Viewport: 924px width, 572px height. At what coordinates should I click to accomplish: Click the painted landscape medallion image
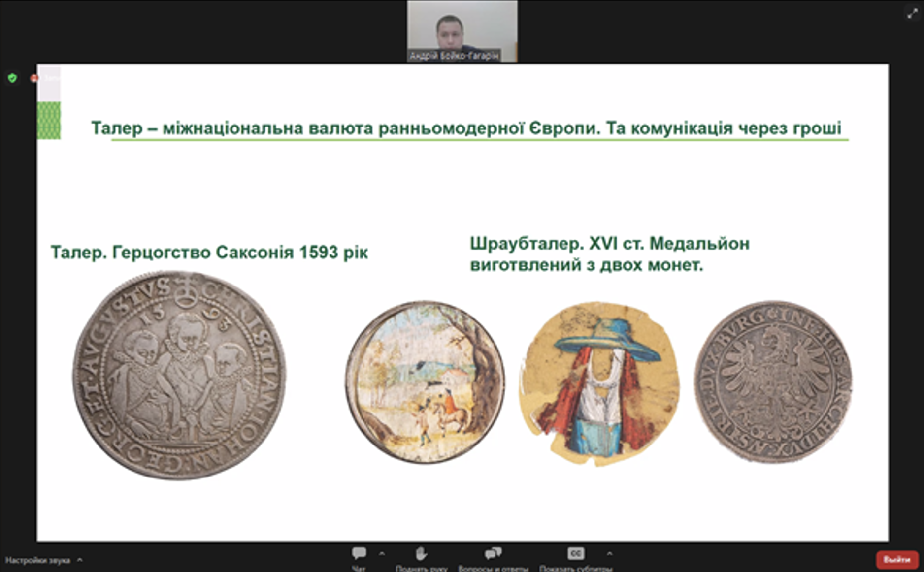[x=425, y=381]
